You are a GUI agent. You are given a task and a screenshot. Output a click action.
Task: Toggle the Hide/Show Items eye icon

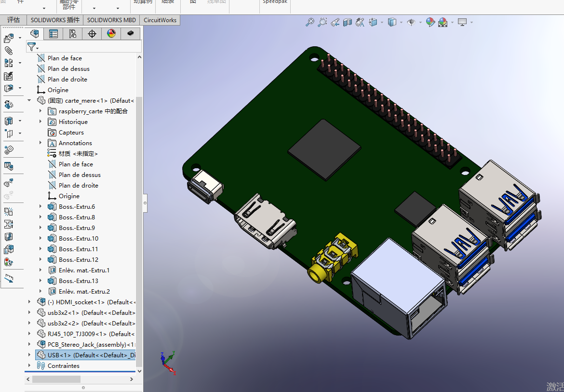point(411,22)
